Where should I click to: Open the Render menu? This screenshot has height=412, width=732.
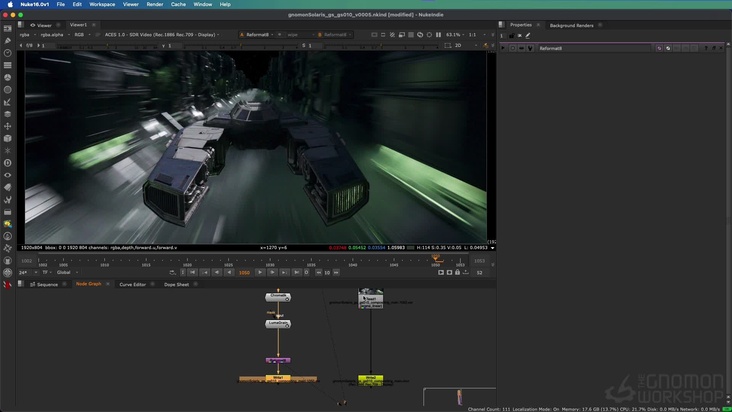[155, 4]
